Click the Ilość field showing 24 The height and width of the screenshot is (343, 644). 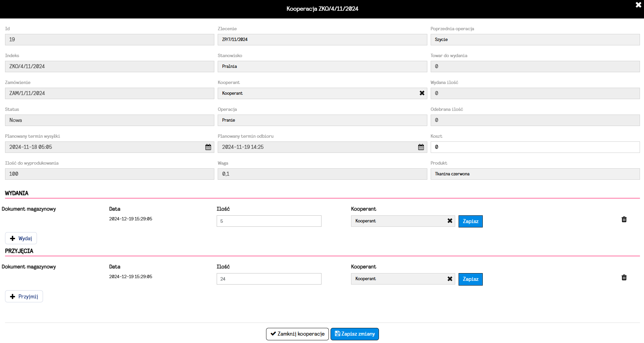click(x=269, y=279)
